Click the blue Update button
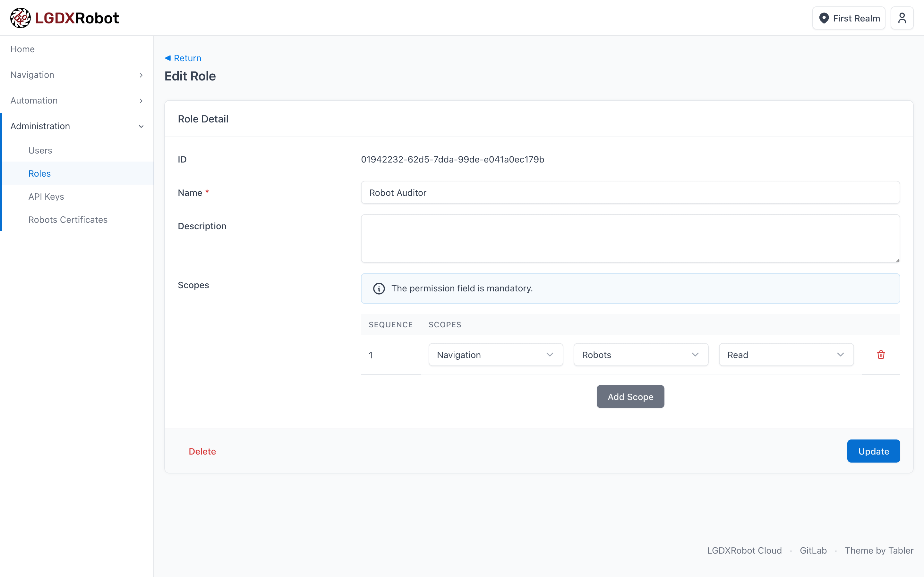The width and height of the screenshot is (924, 577). [873, 451]
